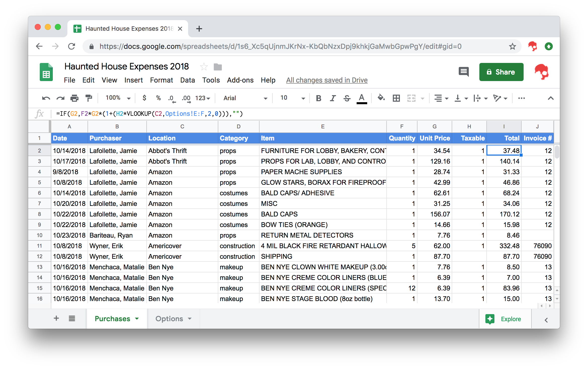Open the Data menu

coord(187,80)
